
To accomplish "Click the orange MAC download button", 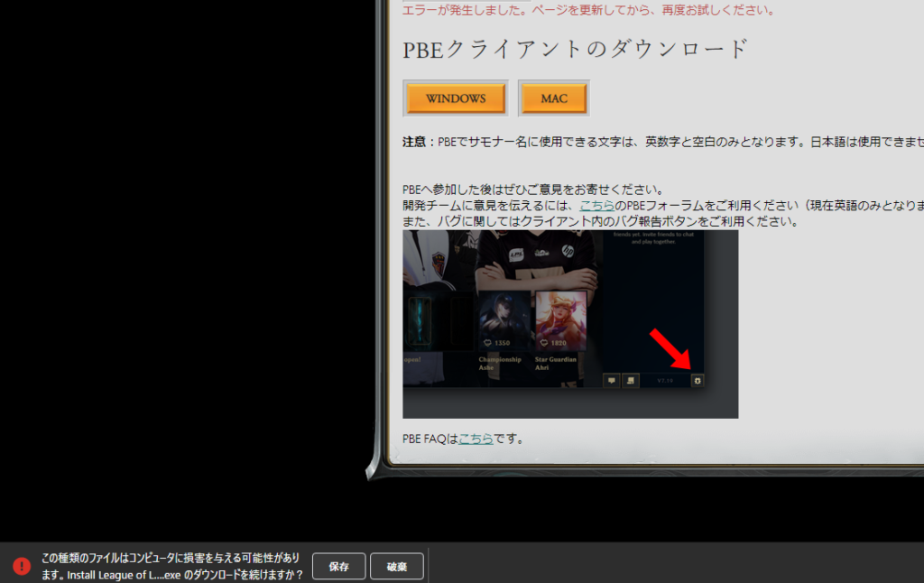I will click(554, 98).
